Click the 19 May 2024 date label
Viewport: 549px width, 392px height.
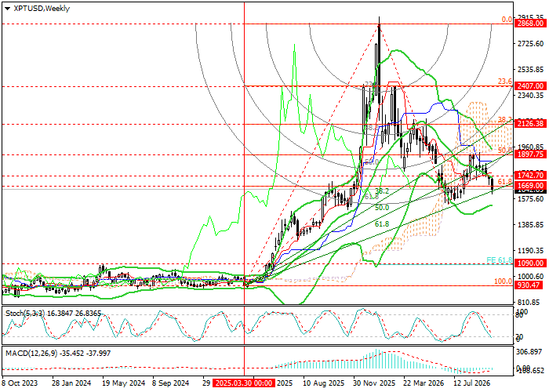tap(124, 383)
